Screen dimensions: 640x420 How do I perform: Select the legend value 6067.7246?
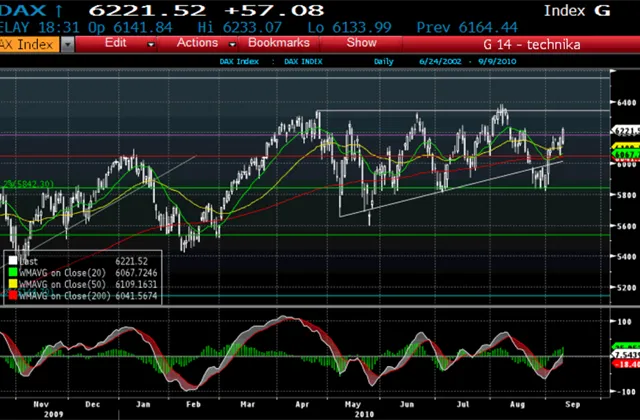tap(136, 273)
